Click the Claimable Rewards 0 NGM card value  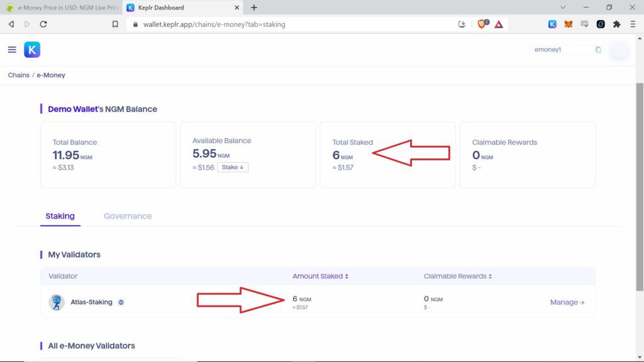(x=482, y=155)
